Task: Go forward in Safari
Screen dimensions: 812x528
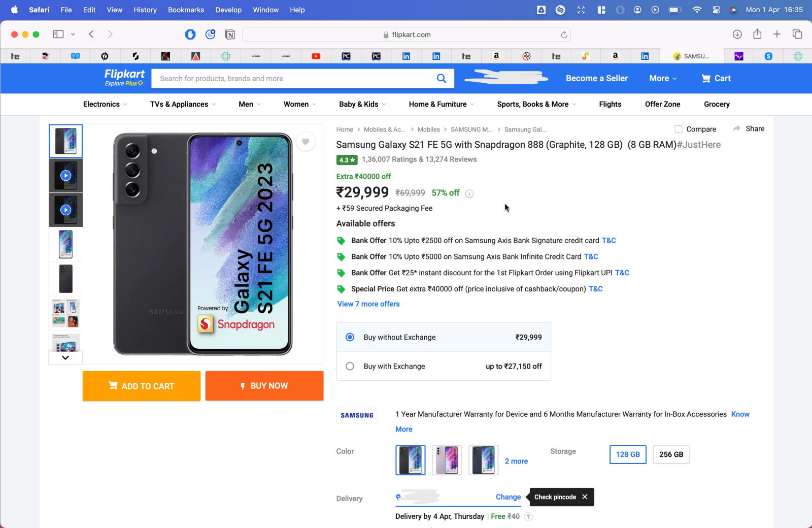Action: tap(110, 34)
